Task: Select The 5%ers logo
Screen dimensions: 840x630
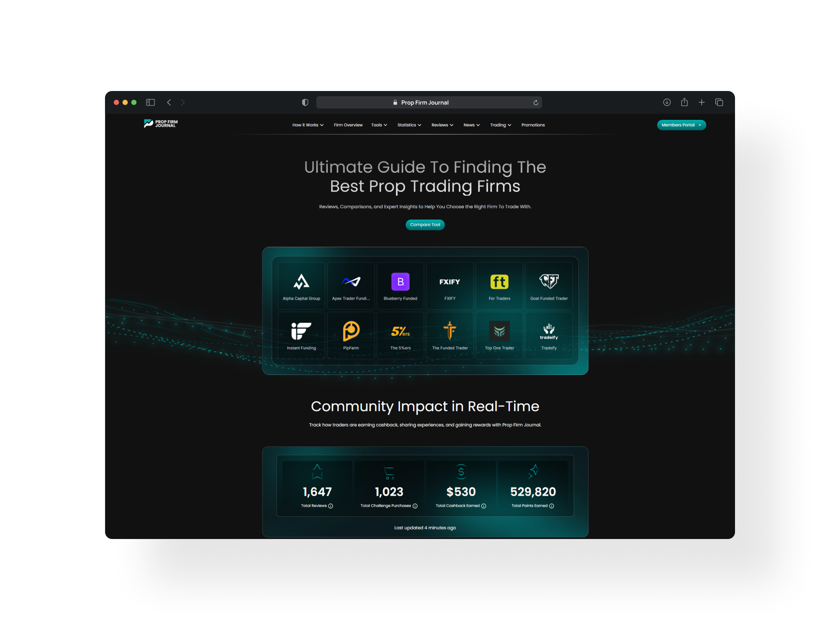Action: [400, 331]
